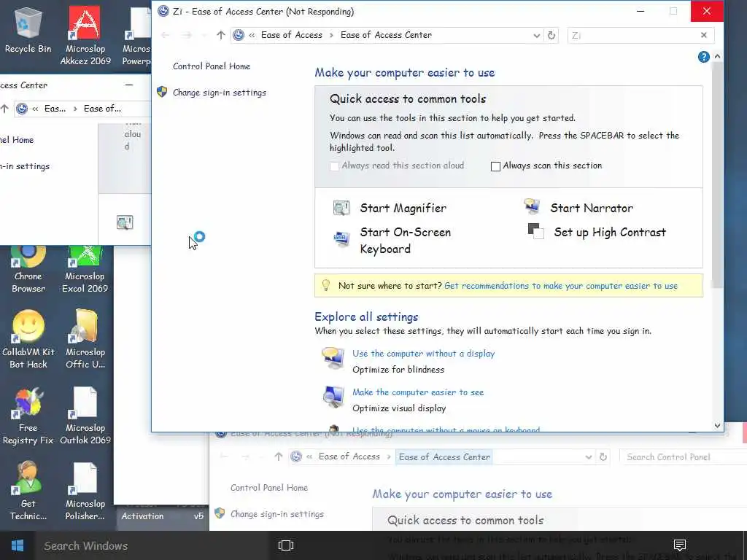Click 'Eas...' breadcrumb in left background window
747x560 pixels.
[x=55, y=109]
